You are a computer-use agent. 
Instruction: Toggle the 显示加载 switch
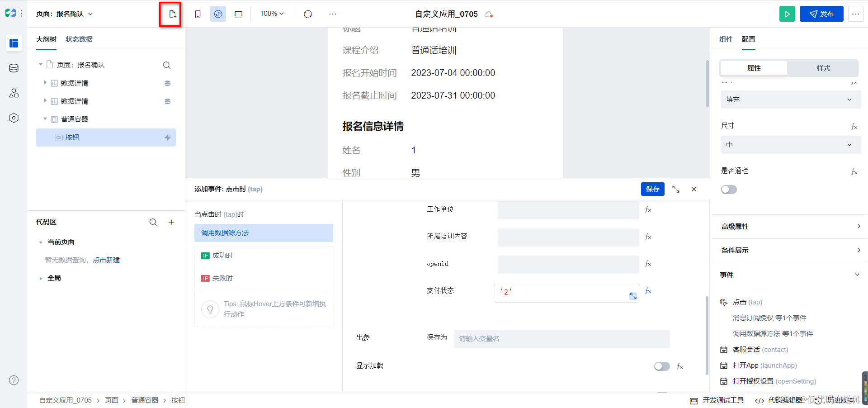(662, 366)
